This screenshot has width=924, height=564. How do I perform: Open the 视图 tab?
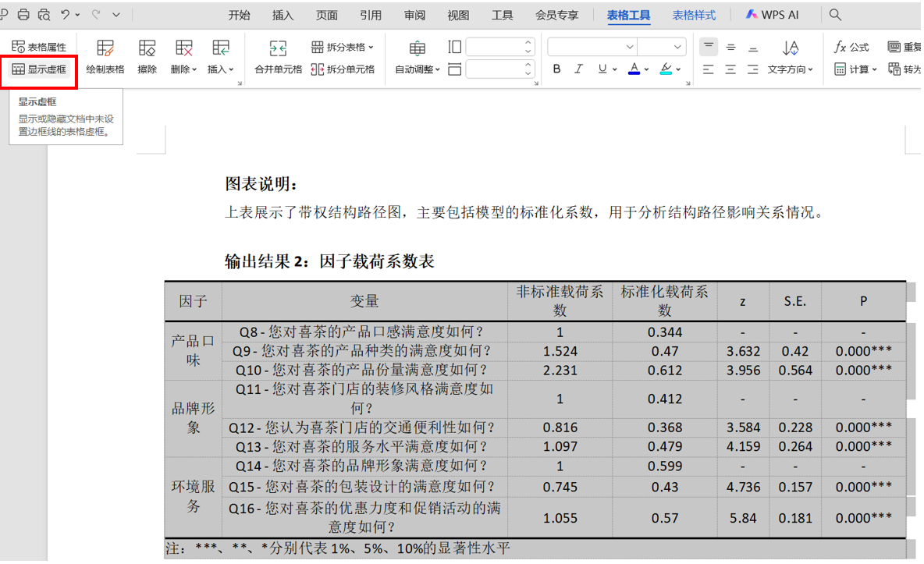point(458,16)
